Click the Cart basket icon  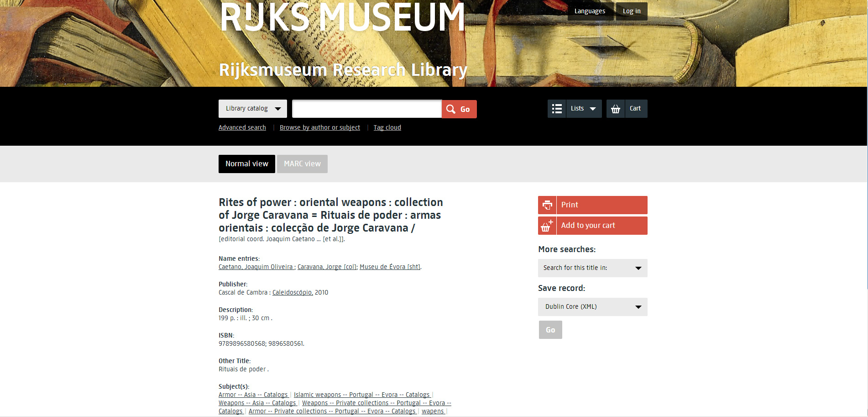(616, 109)
